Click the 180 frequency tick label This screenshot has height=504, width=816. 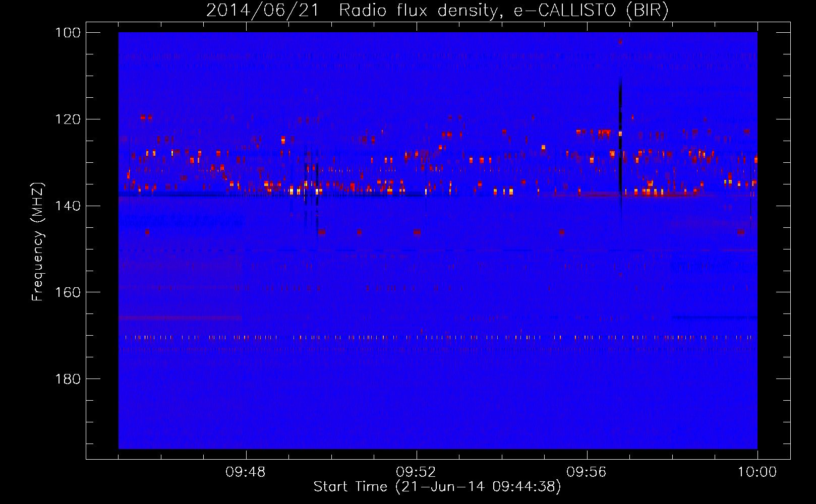(x=68, y=379)
